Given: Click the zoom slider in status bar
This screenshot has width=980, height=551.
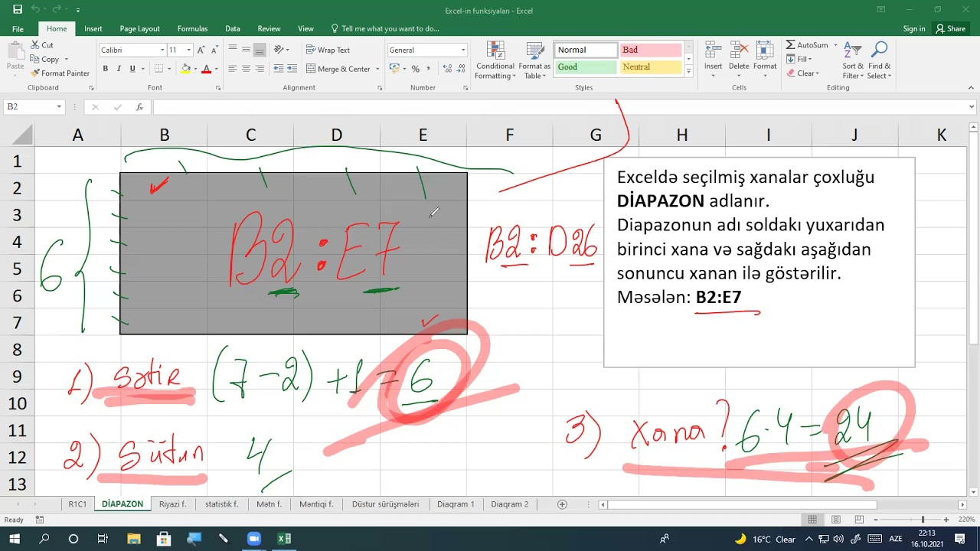Looking at the screenshot, I should (x=923, y=520).
